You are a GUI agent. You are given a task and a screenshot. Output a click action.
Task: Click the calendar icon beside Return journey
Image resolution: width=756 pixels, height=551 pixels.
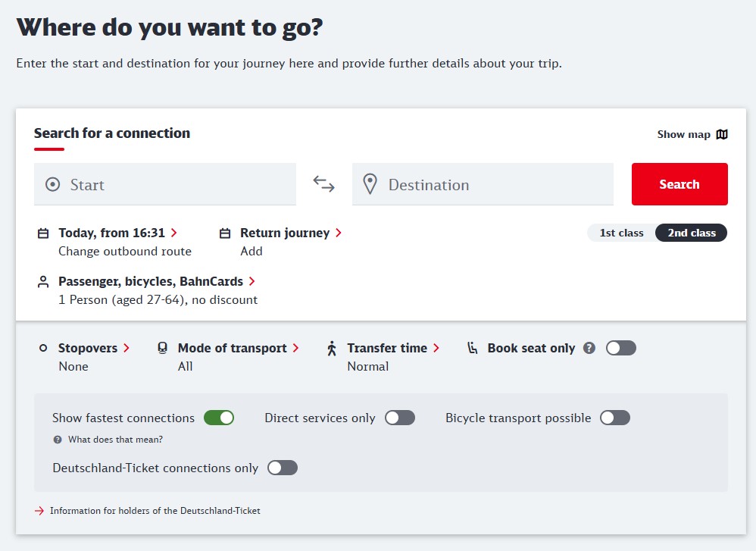(225, 233)
